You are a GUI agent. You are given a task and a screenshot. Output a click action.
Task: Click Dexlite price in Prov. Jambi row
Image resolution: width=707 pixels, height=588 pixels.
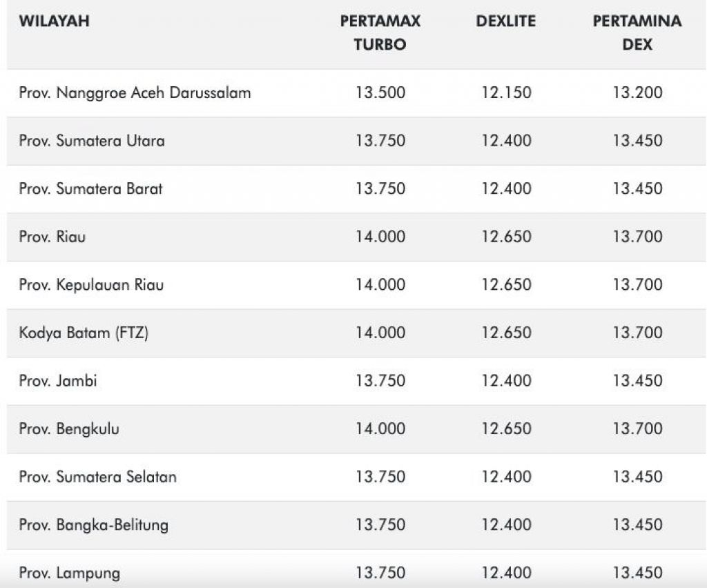pyautogui.click(x=506, y=380)
